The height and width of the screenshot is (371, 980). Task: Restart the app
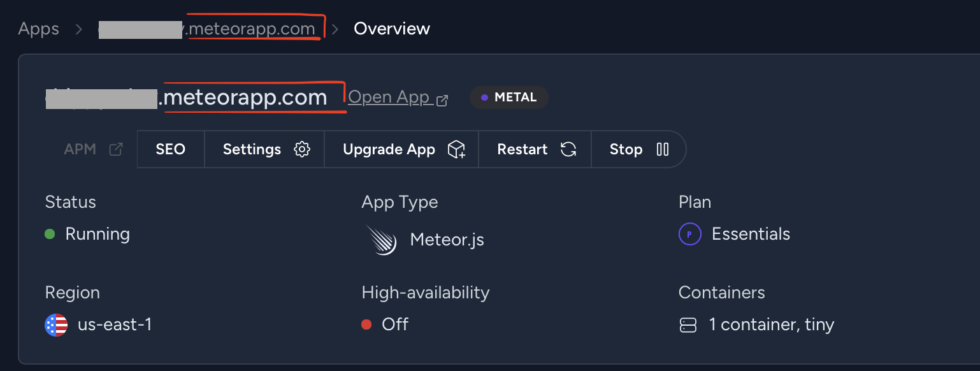pos(522,149)
